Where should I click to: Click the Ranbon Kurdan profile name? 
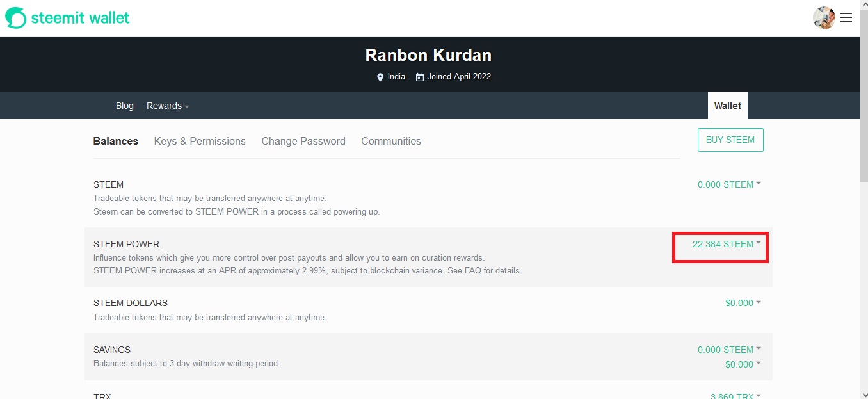[428, 55]
